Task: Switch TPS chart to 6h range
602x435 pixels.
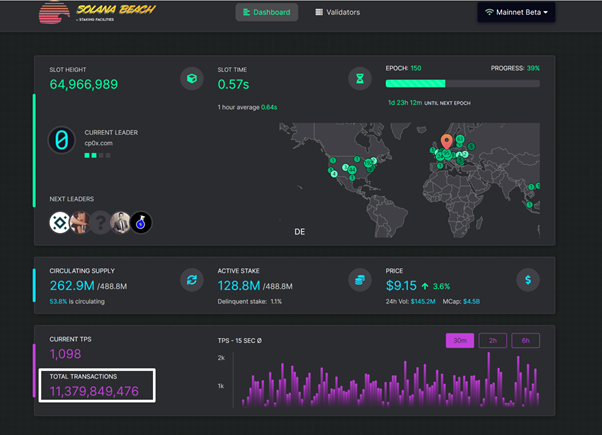Action: point(525,340)
